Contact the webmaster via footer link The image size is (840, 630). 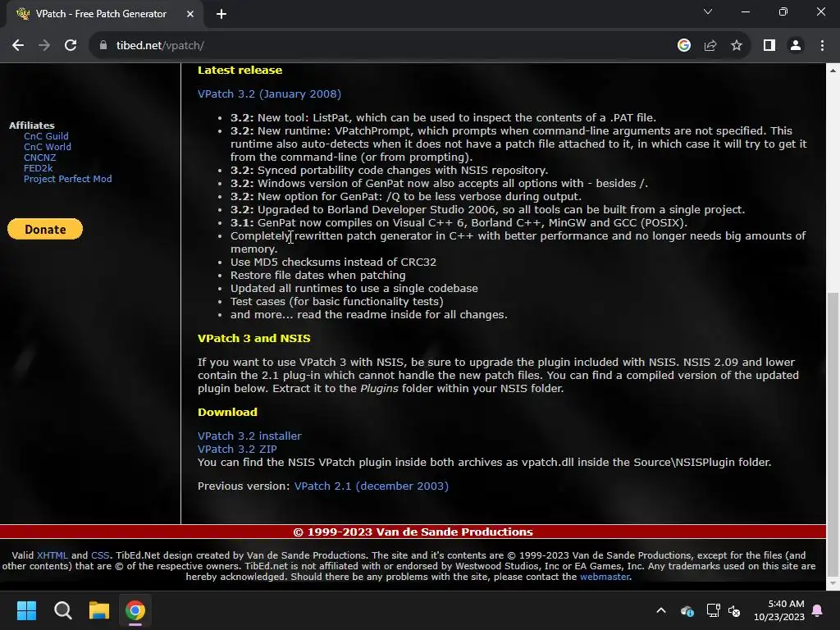605,577
